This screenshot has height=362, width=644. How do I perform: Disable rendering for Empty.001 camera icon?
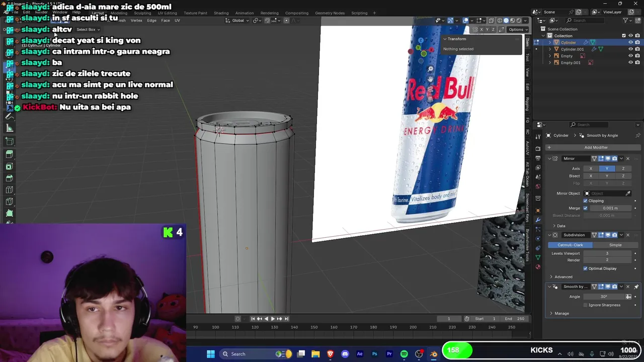[637, 62]
